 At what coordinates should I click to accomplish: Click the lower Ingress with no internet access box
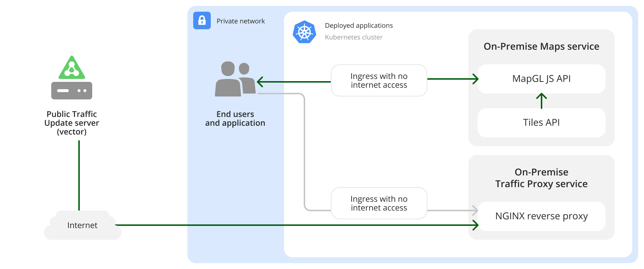pyautogui.click(x=379, y=203)
